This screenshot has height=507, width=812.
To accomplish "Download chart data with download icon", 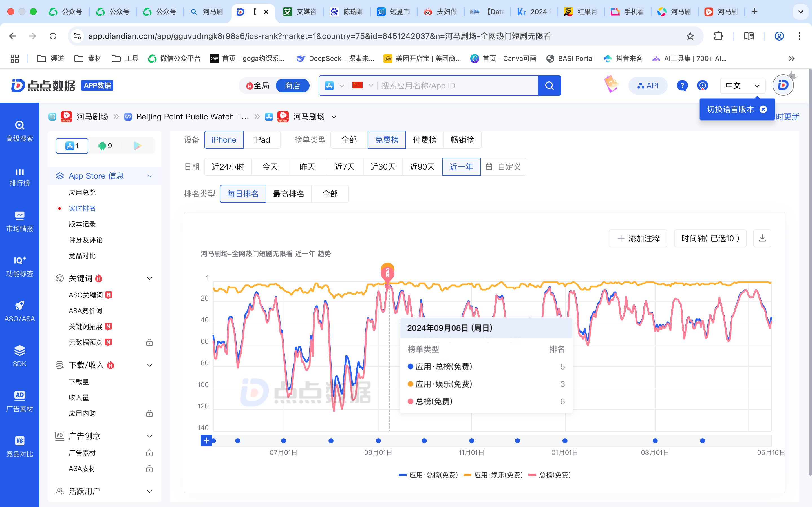I will pos(762,238).
